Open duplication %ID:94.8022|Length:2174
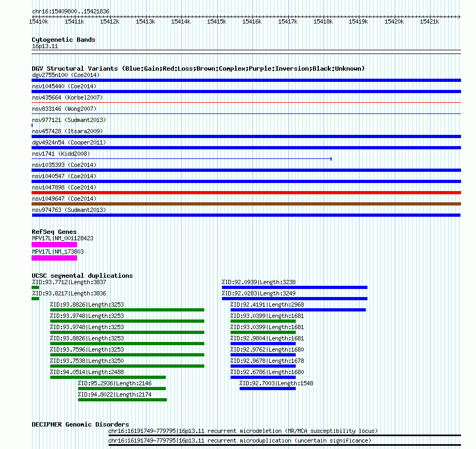Viewport: 476px width, 449px height. tap(122, 400)
